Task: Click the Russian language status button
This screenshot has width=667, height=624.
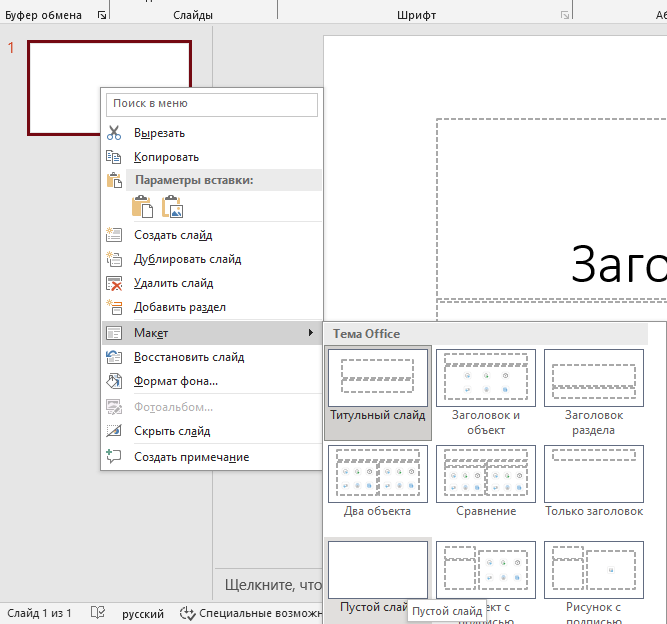Action: pyautogui.click(x=143, y=613)
